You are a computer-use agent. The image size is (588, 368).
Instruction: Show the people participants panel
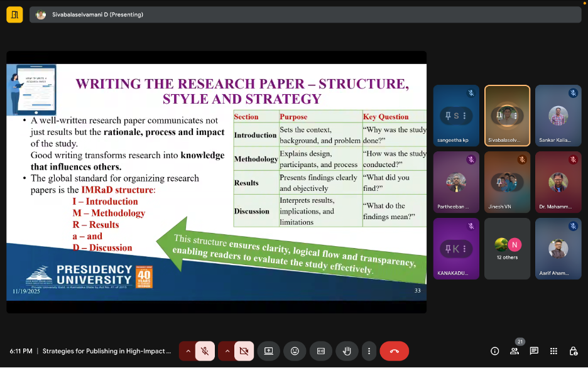[x=514, y=351]
